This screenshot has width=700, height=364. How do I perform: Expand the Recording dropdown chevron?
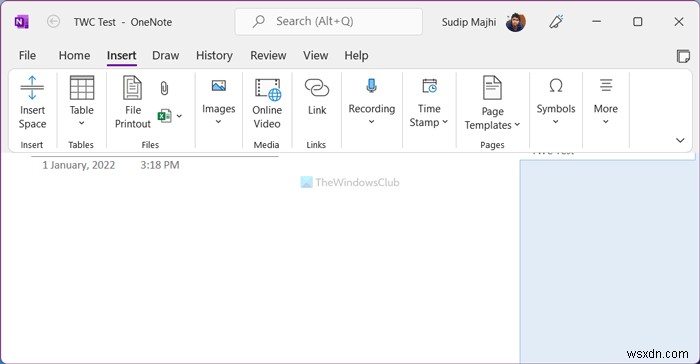(371, 121)
